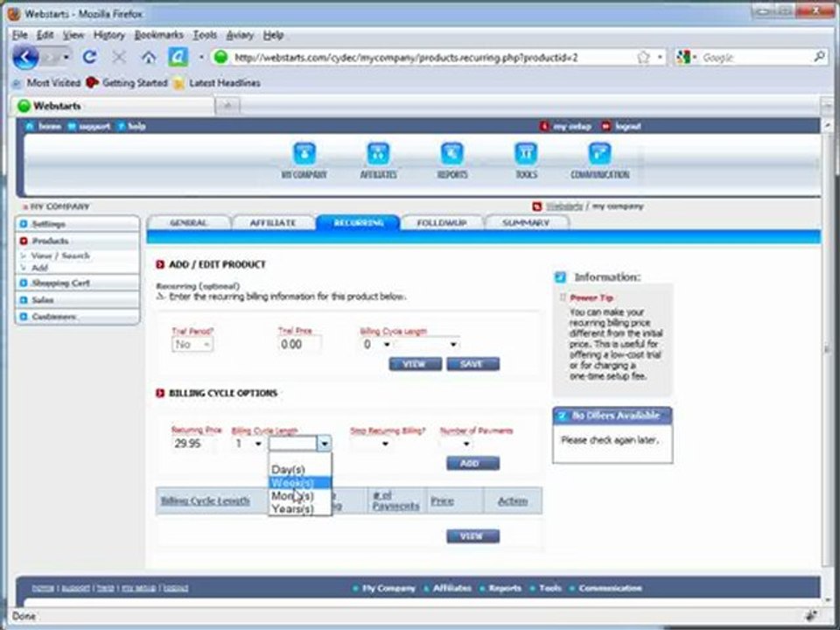Click the VIEW button next to SAVE
840x630 pixels.
pyautogui.click(x=415, y=364)
